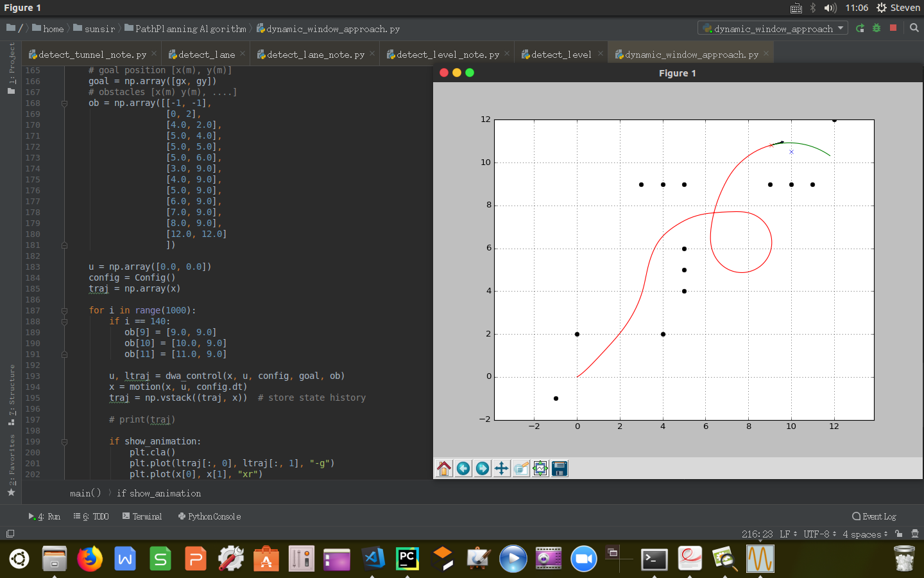Click the PathPlanningAlgorithm breadcrumb folder

185,29
